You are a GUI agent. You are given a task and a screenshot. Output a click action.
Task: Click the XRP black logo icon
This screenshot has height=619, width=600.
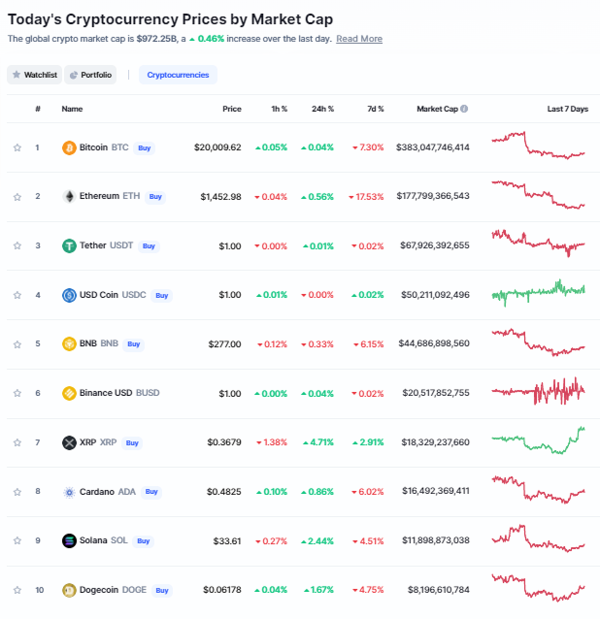coord(69,443)
